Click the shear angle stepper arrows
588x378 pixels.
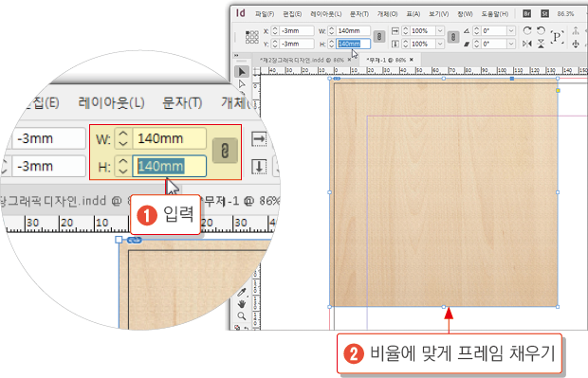point(477,44)
